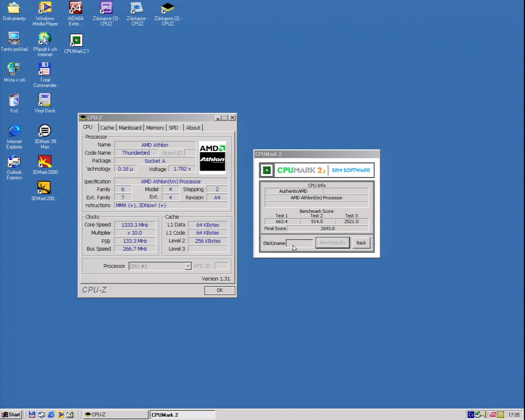Click the Code Name value Thunderbird
The width and height of the screenshot is (525, 420).
pyautogui.click(x=136, y=153)
